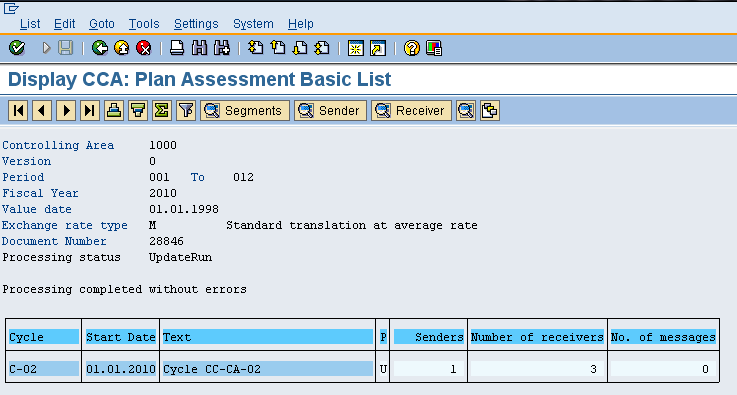Click Period To value 012
Screen dimensions: 737x395
(x=243, y=177)
